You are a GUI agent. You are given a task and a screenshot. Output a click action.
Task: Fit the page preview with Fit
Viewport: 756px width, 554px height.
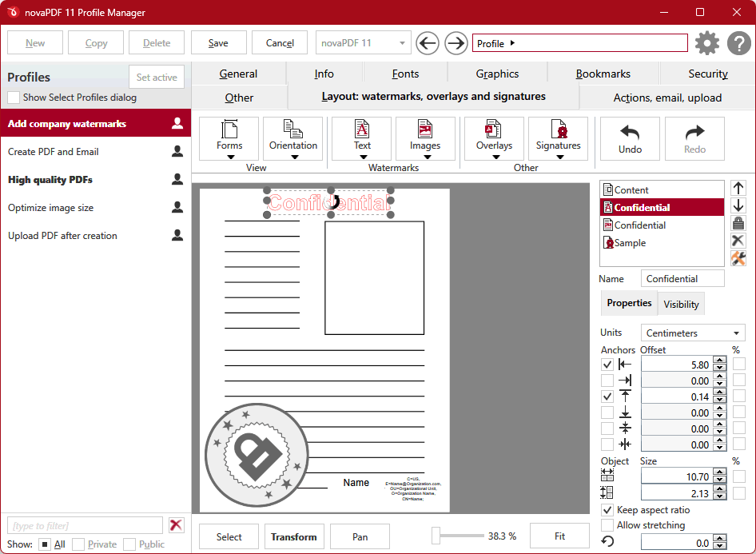[559, 536]
